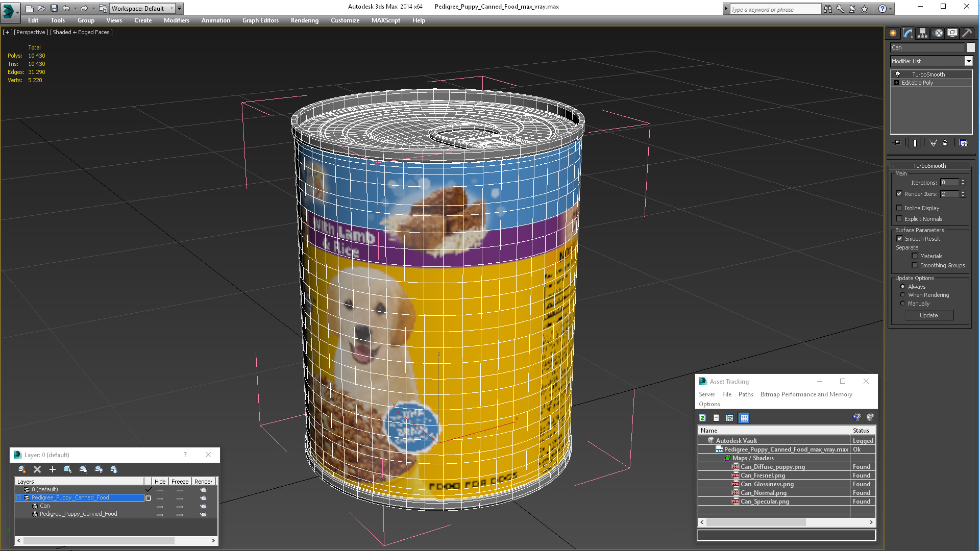Toggle Show End Result icon
The width and height of the screenshot is (980, 551).
915,143
